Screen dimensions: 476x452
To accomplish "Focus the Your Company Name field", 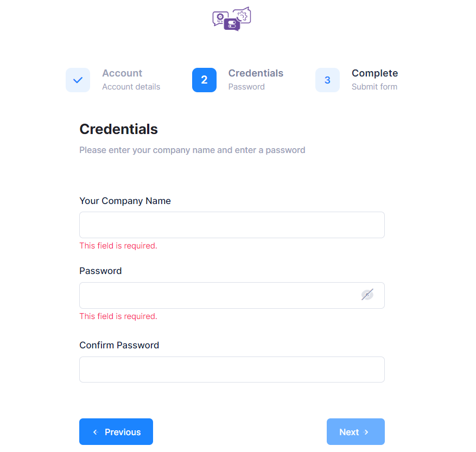I will click(x=232, y=225).
